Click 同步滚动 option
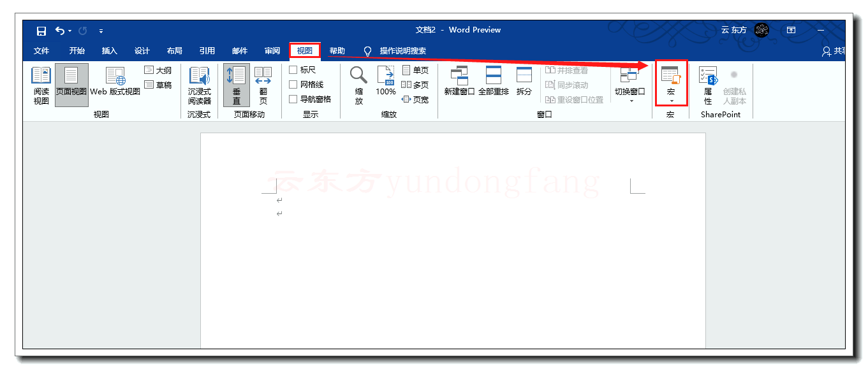This screenshot has height=369, width=868. click(567, 85)
